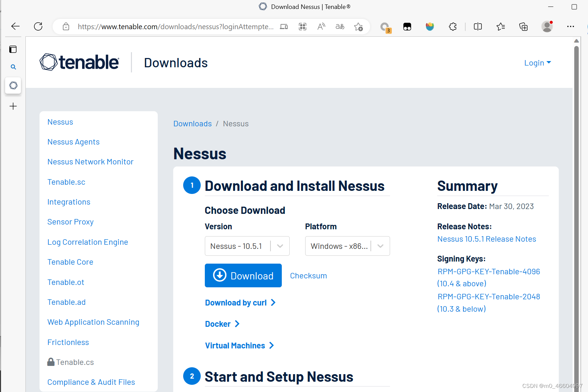This screenshot has height=392, width=588.
Task: Expand the Docker section
Action: point(222,324)
